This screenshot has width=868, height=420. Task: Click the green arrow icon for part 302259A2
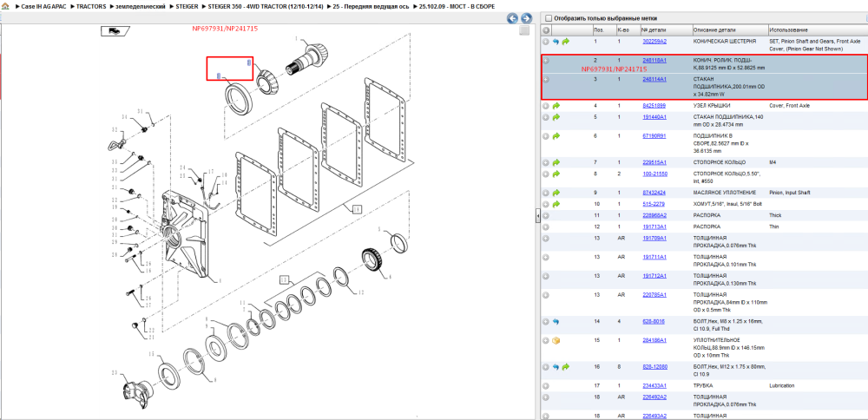(565, 42)
